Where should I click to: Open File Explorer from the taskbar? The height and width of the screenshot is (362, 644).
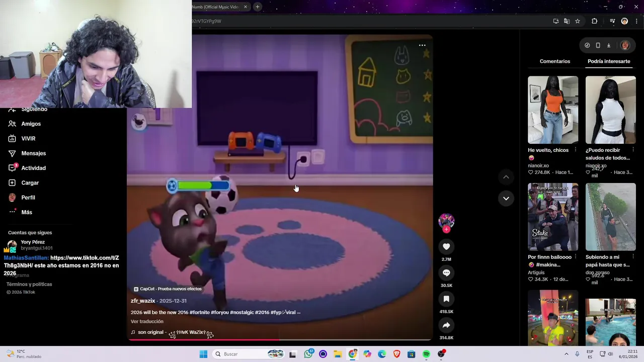point(338,354)
